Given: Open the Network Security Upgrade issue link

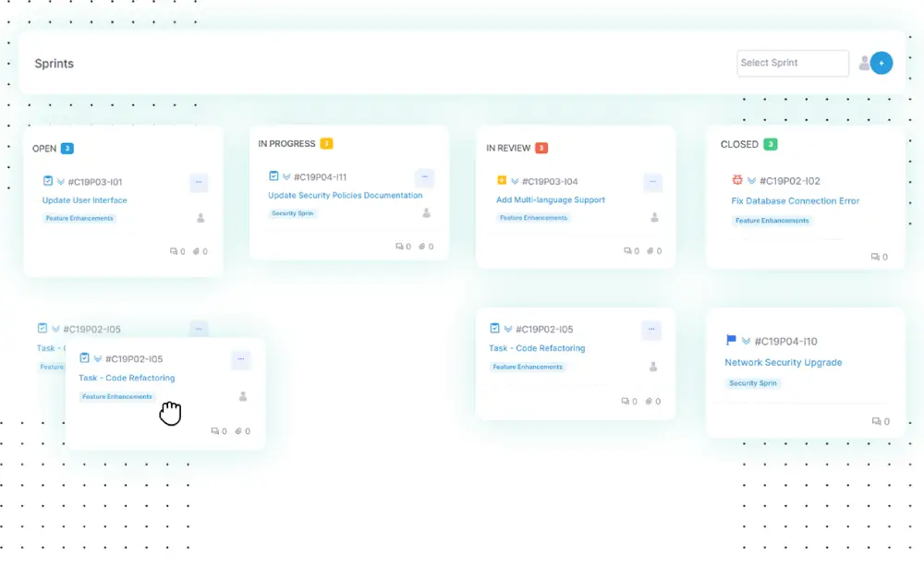Looking at the screenshot, I should [783, 363].
